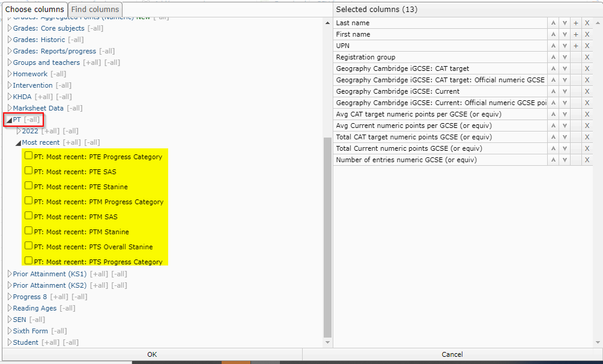
Task: Move Last name column up
Action: pyautogui.click(x=553, y=23)
